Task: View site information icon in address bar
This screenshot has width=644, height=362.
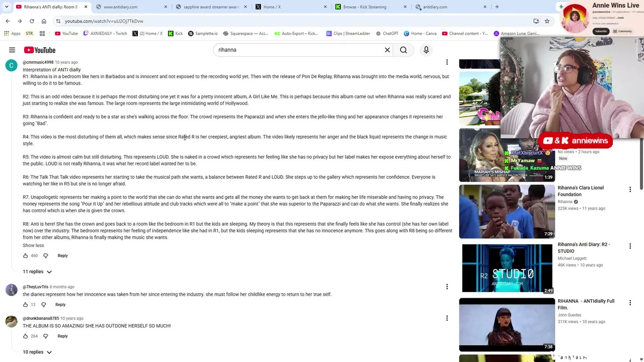Action: (x=58, y=21)
